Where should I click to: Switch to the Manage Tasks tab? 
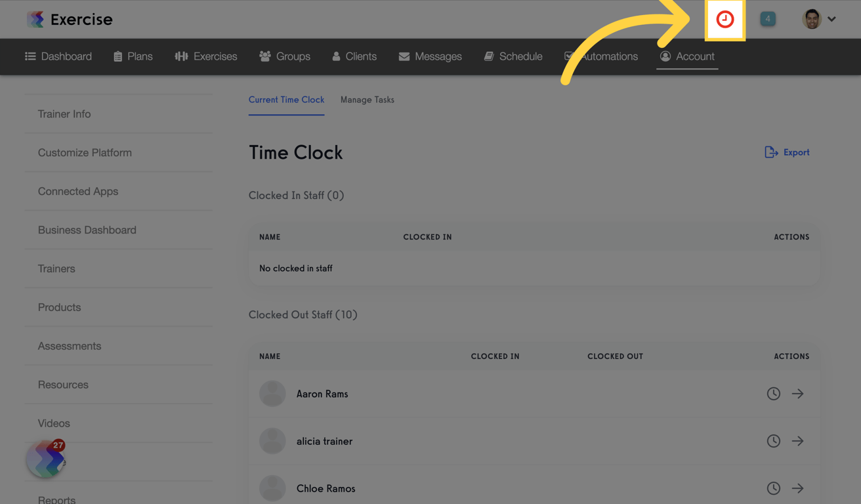click(367, 100)
